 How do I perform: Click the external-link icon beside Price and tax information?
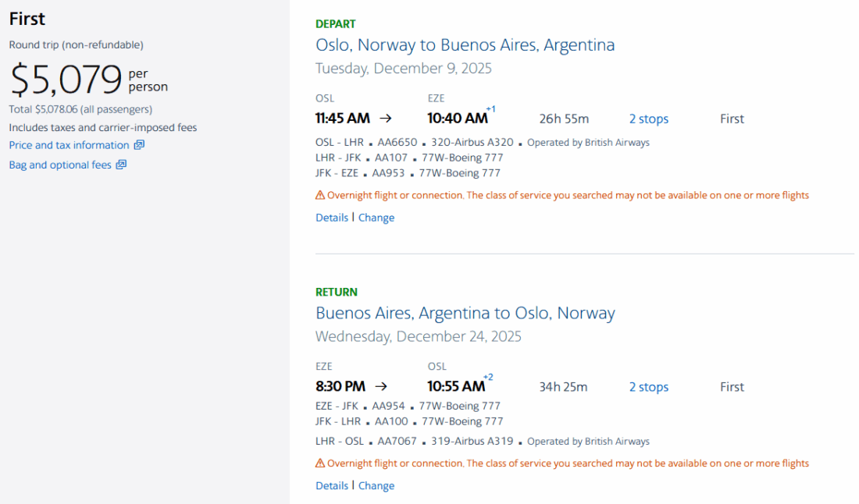coord(139,145)
